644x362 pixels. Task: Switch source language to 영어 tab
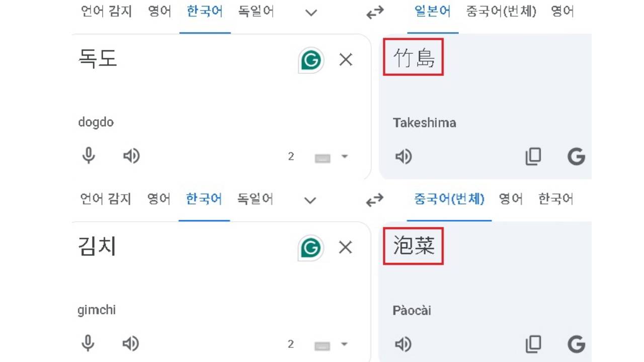159,12
